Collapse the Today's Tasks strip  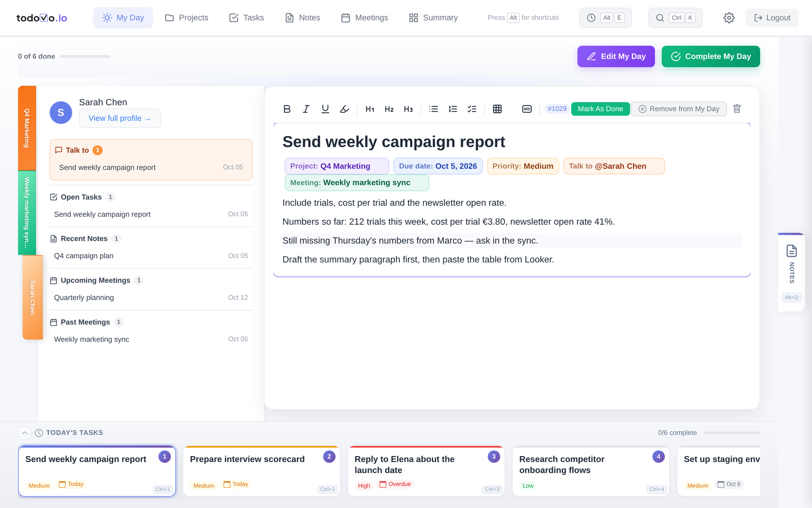tap(25, 433)
